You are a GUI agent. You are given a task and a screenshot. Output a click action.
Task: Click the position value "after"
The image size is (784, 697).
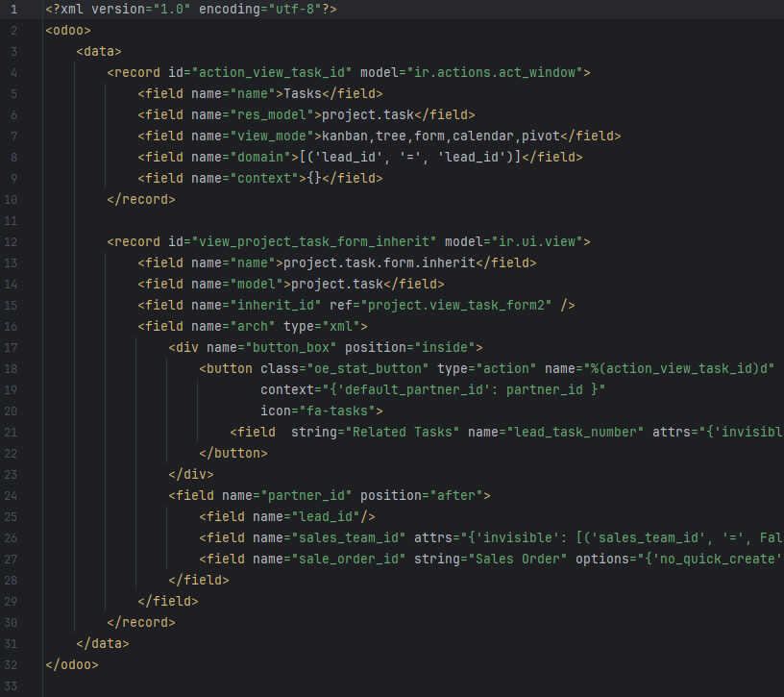pos(456,495)
